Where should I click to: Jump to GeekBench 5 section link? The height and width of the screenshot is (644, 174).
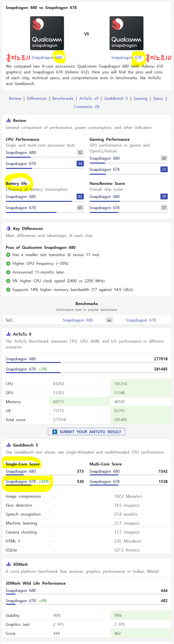(x=116, y=99)
